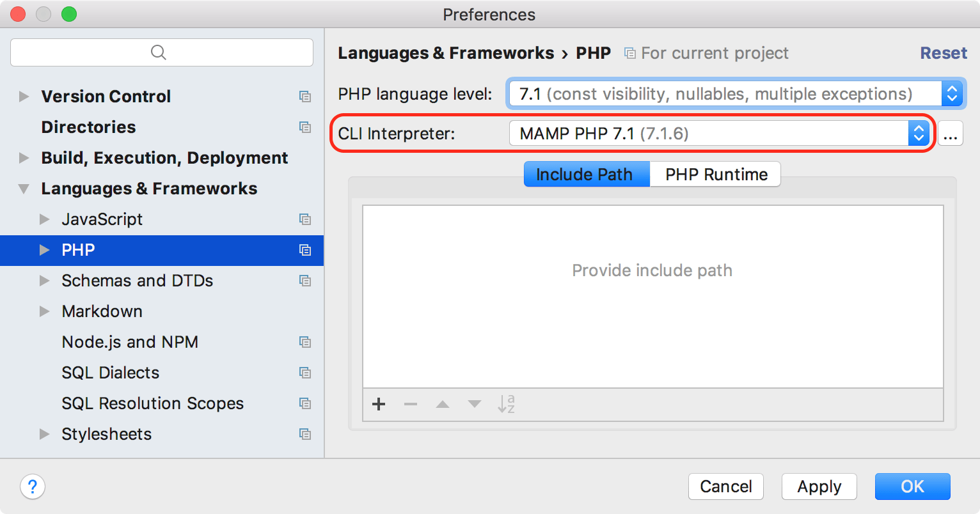
Task: Expand the Markdown tree node
Action: [x=45, y=311]
